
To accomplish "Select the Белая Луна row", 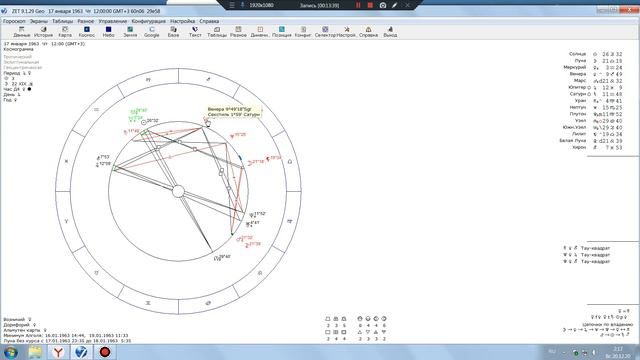I will (591, 140).
